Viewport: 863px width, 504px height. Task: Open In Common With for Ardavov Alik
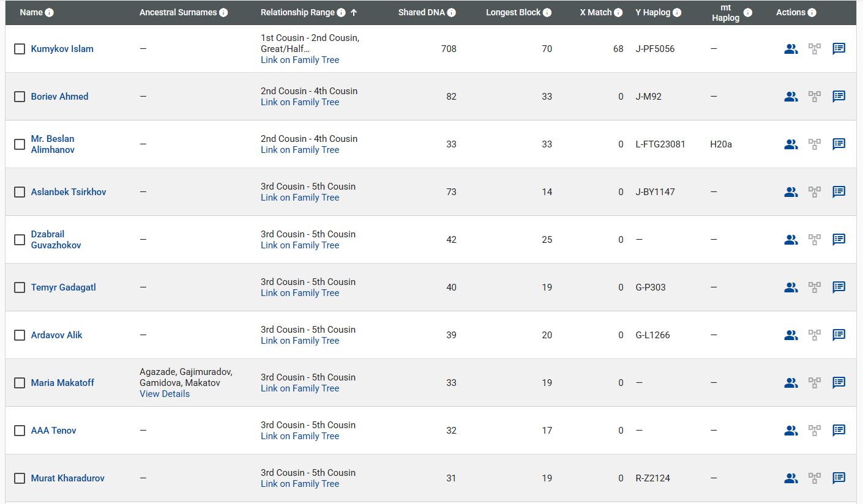click(791, 335)
